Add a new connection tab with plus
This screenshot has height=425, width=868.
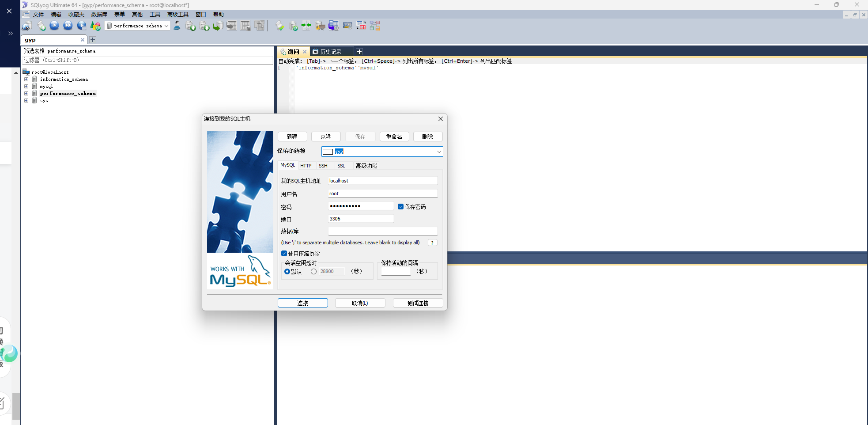coord(93,40)
